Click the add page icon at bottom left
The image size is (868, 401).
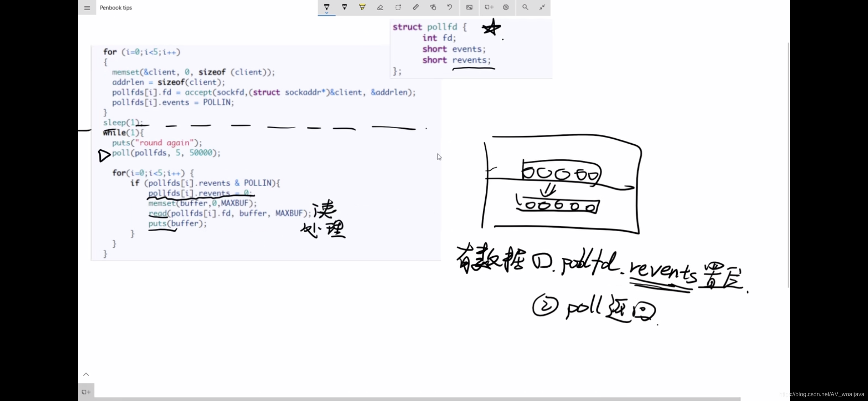pos(86,392)
